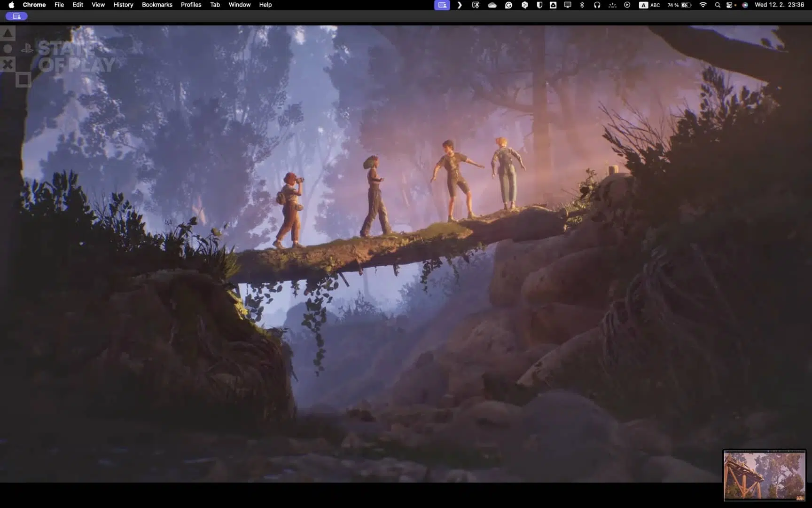The height and width of the screenshot is (508, 812).
Task: Click the highlighted screen sharing menu bar icon
Action: [x=442, y=5]
